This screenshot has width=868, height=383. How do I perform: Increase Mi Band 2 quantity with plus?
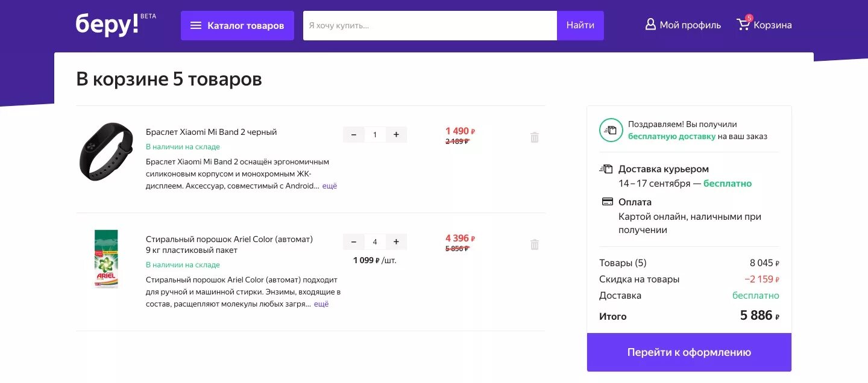point(396,135)
